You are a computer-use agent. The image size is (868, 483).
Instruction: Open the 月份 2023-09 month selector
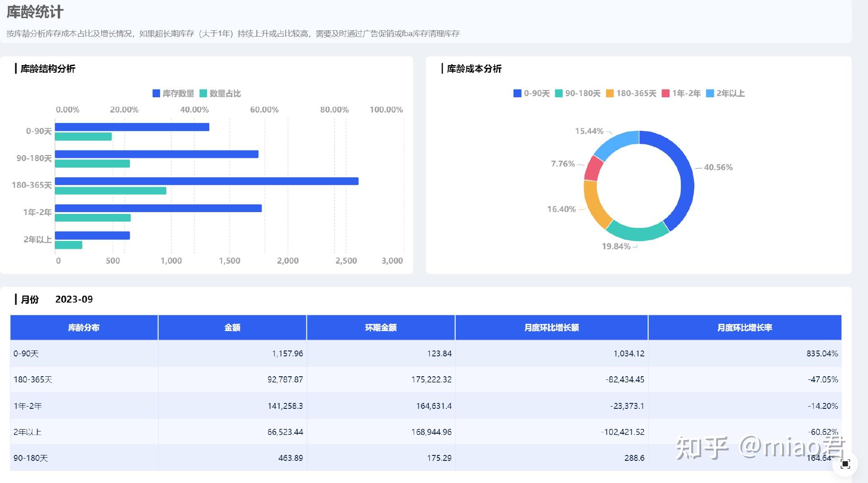tap(74, 299)
